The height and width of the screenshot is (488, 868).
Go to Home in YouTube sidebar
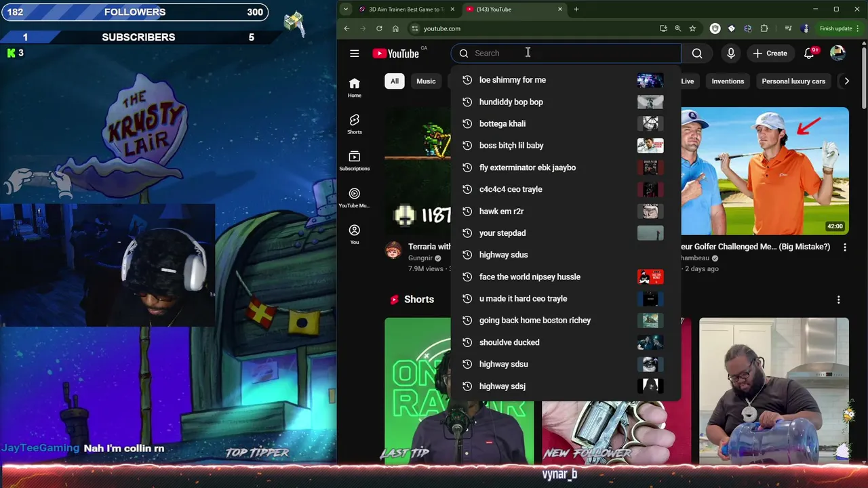coord(354,87)
